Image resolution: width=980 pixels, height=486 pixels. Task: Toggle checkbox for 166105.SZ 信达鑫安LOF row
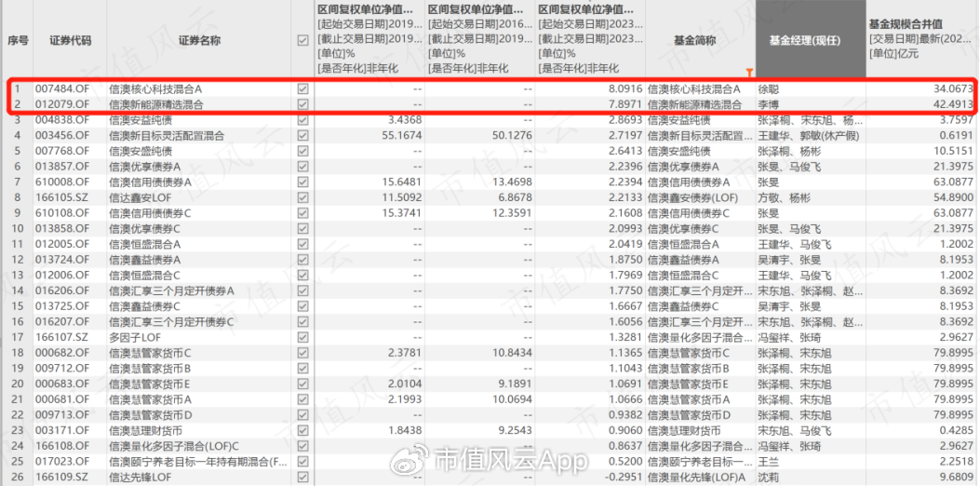(303, 197)
